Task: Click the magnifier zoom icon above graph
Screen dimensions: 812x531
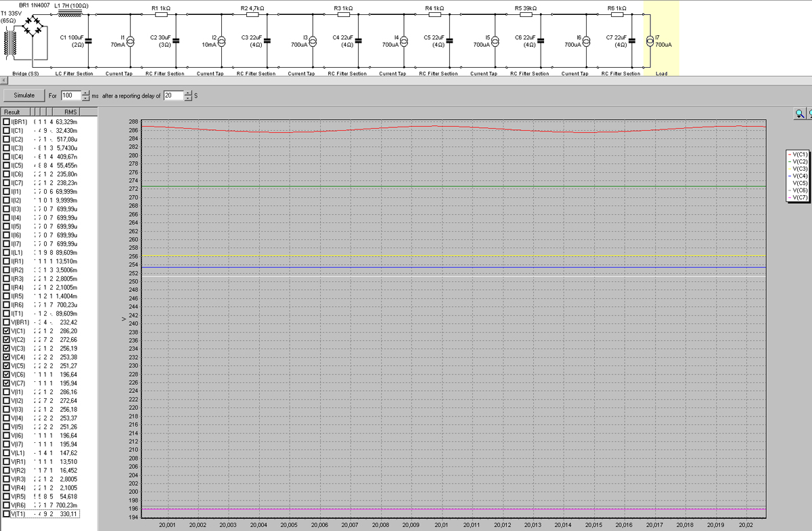Action: pyautogui.click(x=799, y=114)
